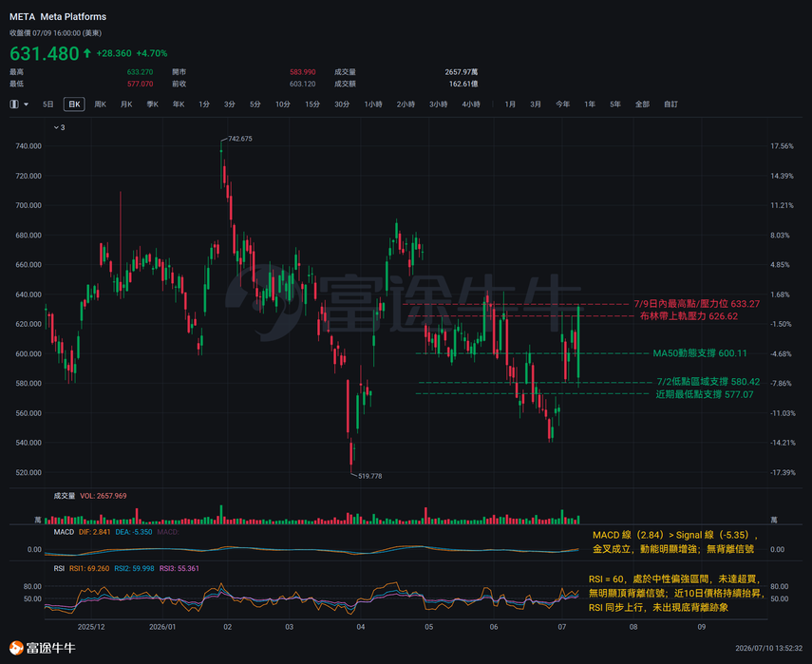Click the 富途牛牛 logo icon

[x=16, y=648]
